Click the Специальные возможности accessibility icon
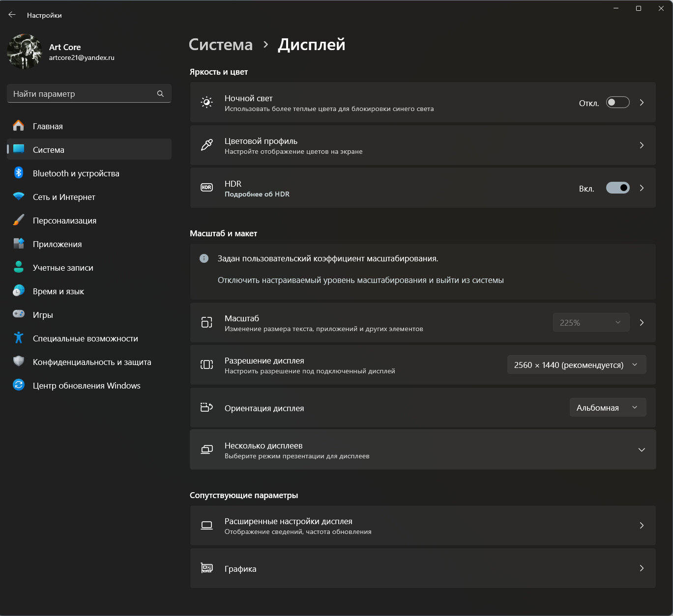This screenshot has height=616, width=673. point(19,337)
